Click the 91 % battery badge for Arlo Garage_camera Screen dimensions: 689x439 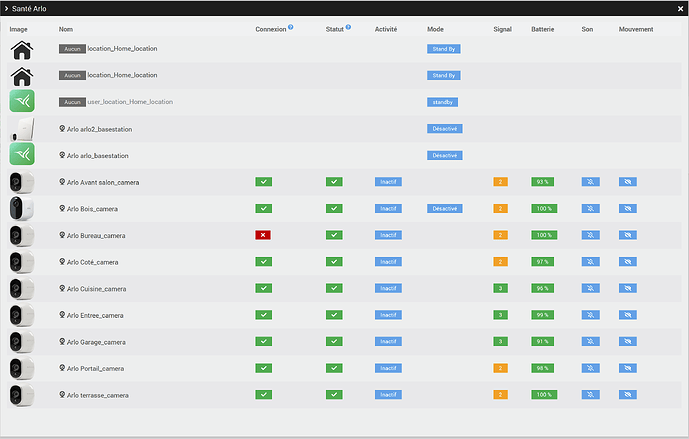[543, 341]
